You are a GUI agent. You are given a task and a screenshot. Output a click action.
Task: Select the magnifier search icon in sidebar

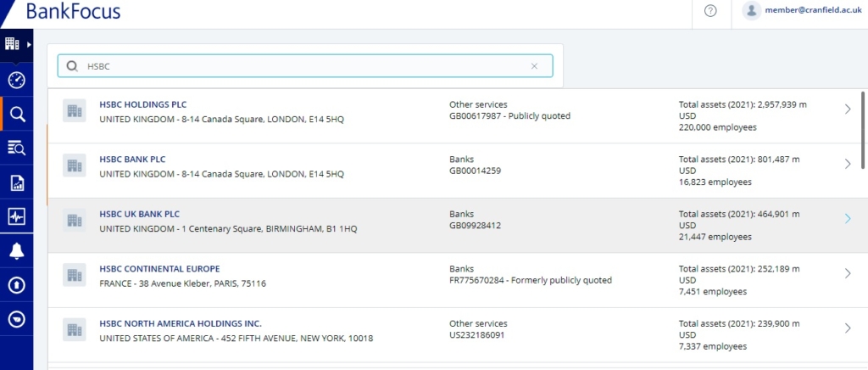16,115
